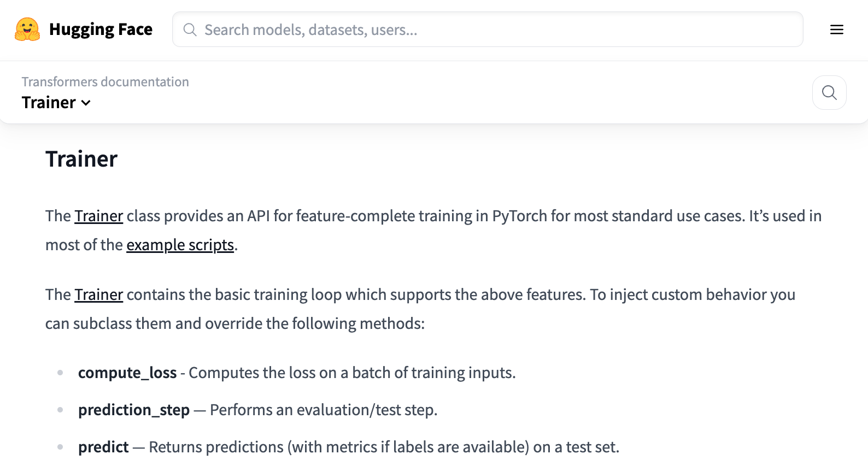This screenshot has width=868, height=460.
Task: Click the bold predict method name
Action: 103,447
